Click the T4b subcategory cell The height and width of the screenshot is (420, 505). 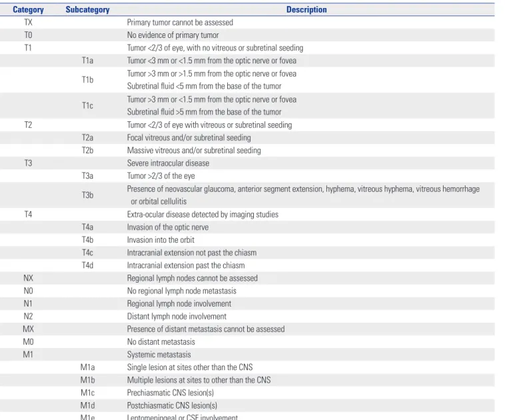tap(87, 240)
